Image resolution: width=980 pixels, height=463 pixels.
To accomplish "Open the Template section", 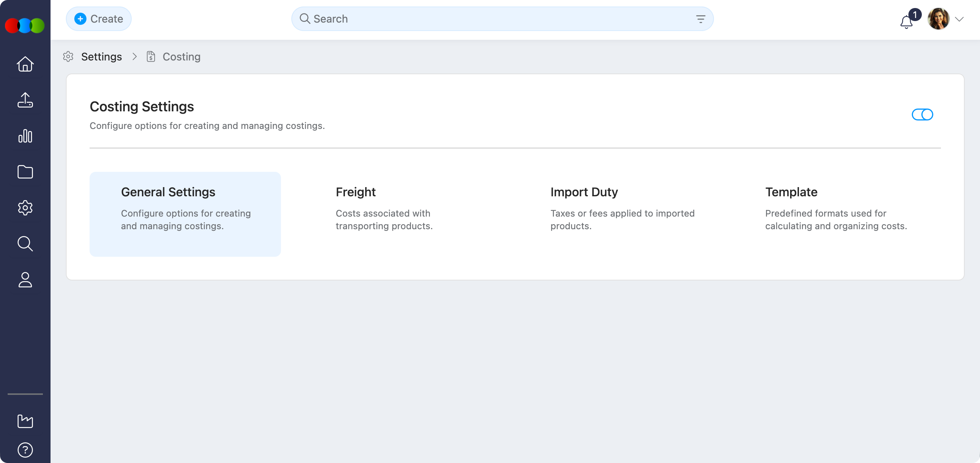I will click(x=836, y=209).
